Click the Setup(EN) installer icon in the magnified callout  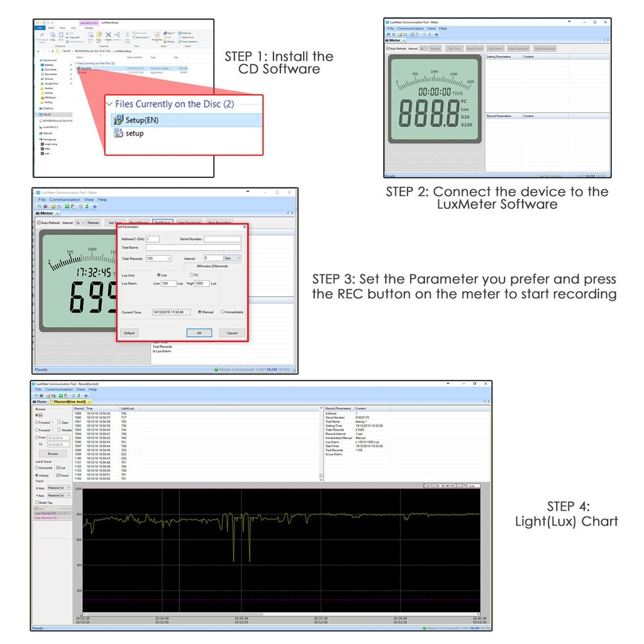click(118, 120)
